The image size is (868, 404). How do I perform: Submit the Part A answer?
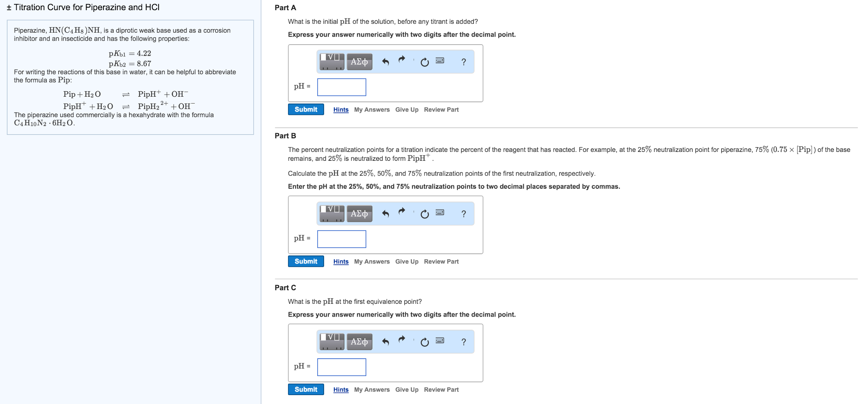[x=306, y=109]
